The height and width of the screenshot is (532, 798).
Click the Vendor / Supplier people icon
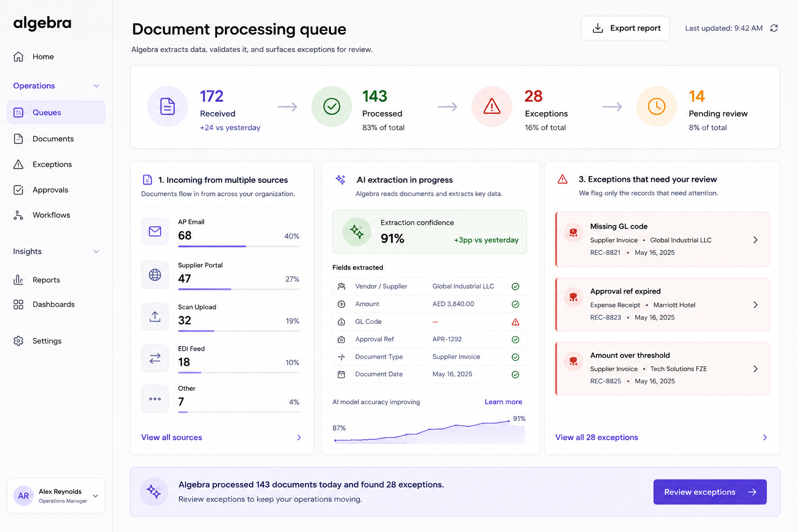[x=341, y=286]
